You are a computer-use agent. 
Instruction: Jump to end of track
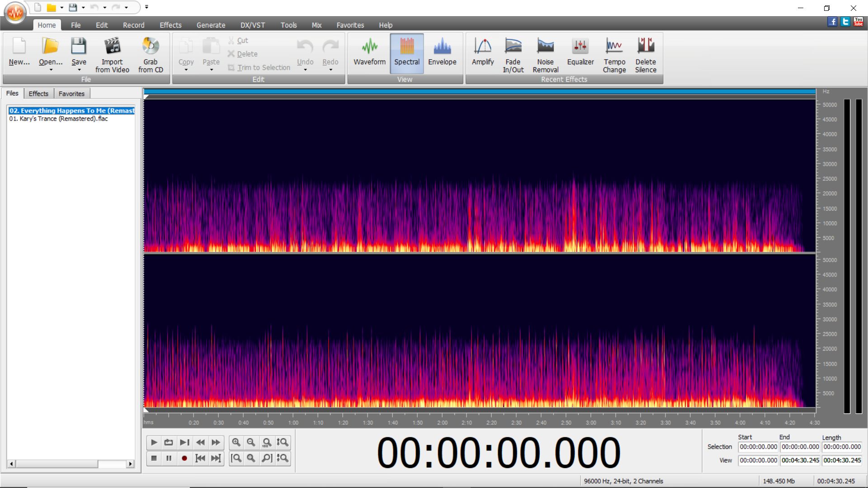(216, 458)
